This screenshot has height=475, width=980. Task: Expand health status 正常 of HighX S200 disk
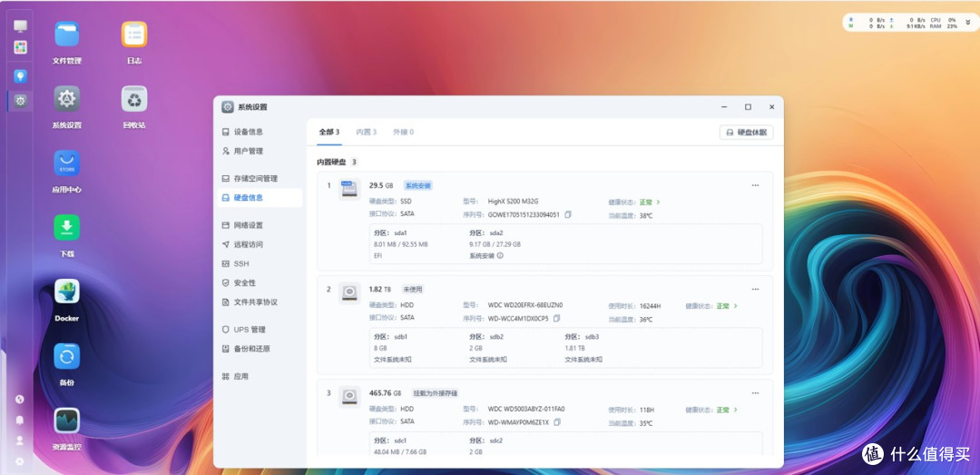click(x=650, y=203)
